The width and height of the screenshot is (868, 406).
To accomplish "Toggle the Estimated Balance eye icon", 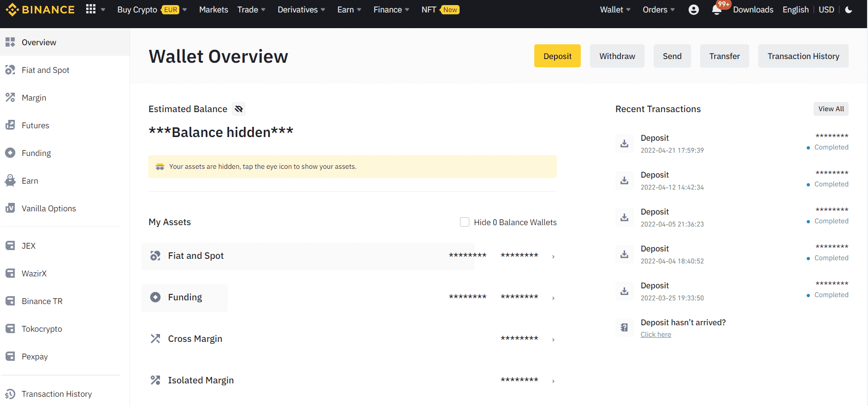I will [x=239, y=109].
